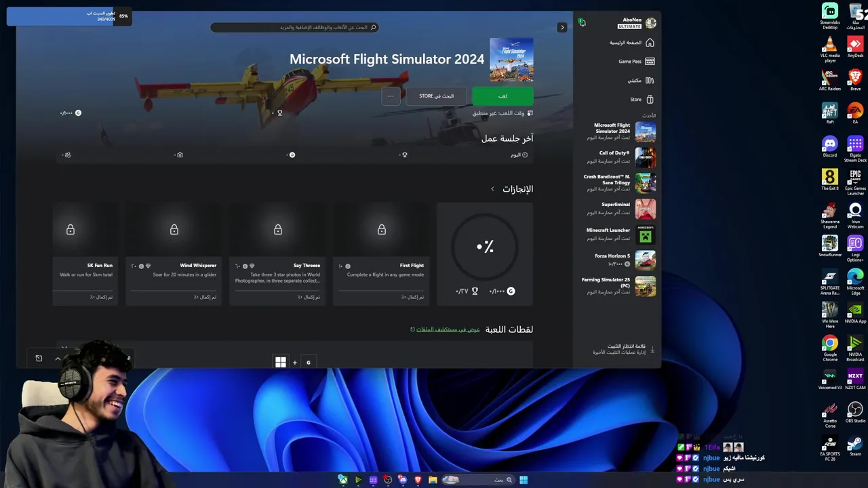Launch Epic Games Launcher desktop icon
The width and height of the screenshot is (868, 488).
pyautogui.click(x=855, y=182)
